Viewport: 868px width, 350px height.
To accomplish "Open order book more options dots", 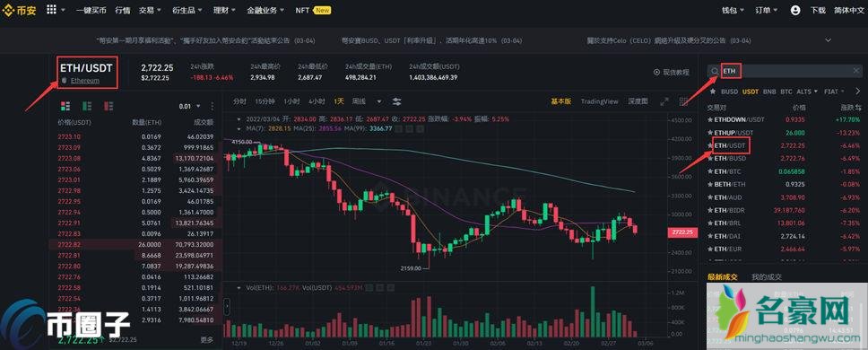I will tap(213, 106).
